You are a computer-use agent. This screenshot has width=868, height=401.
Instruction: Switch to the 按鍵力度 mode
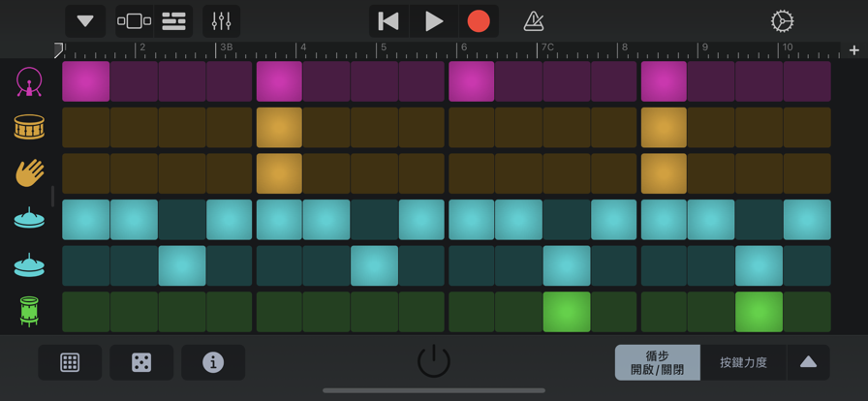[743, 362]
